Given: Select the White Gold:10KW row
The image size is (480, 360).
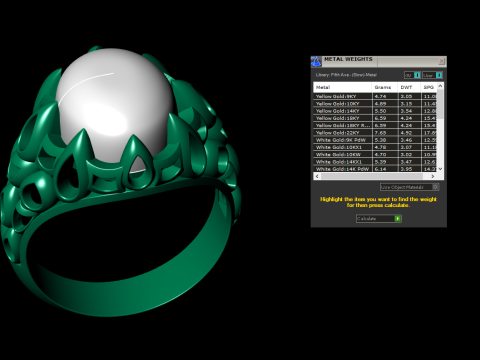Looking at the screenshot, I should pos(375,155).
